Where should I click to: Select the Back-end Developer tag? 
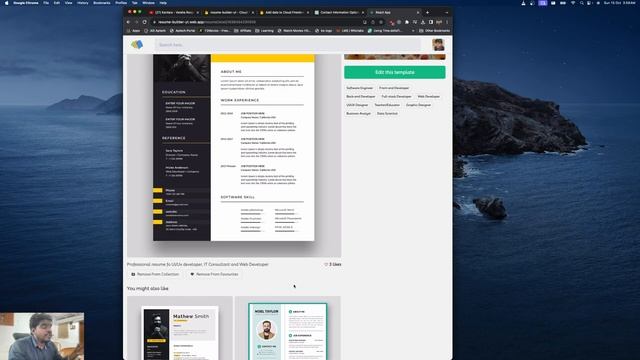coord(360,96)
